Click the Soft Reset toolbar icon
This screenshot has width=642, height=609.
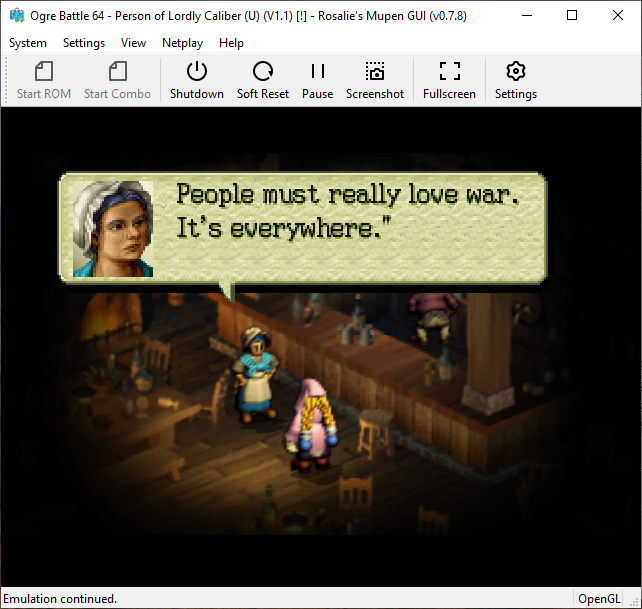click(262, 71)
